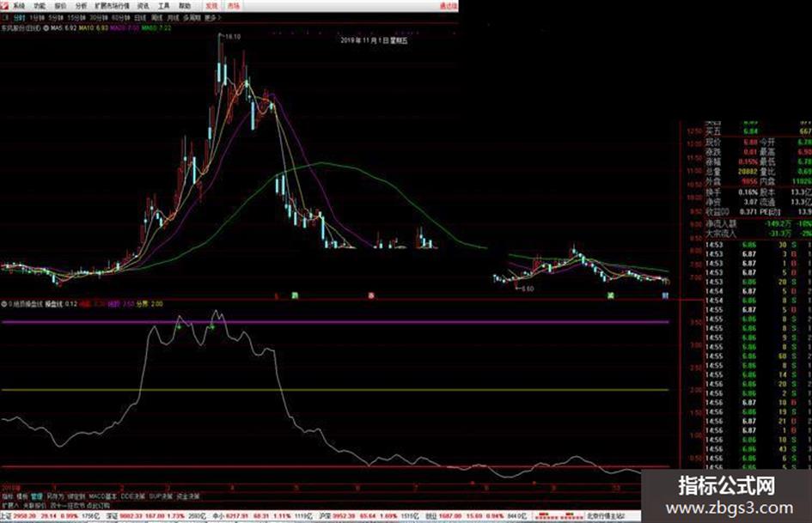The width and height of the screenshot is (812, 523).
Task: Open the 资讯 menu
Action: point(143,6)
